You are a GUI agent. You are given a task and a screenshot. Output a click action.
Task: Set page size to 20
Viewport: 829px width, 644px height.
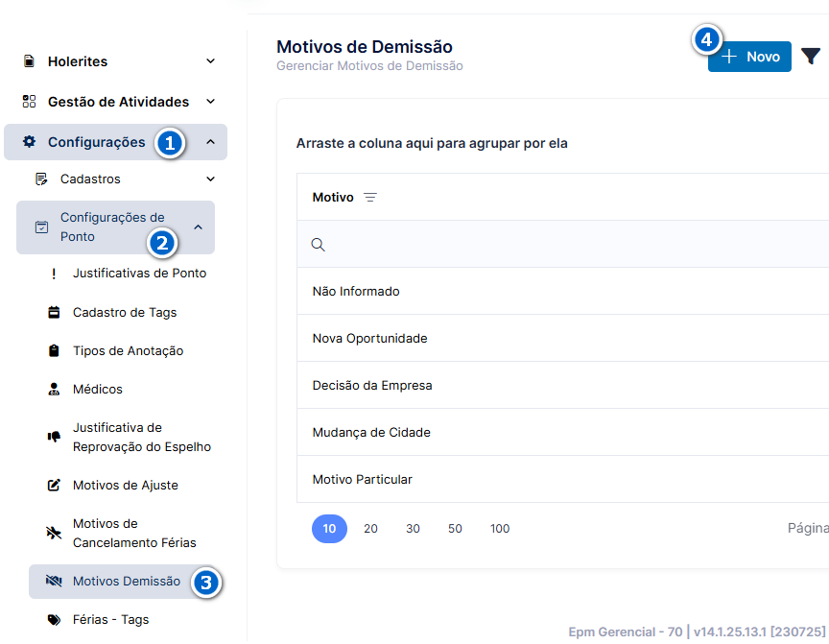(x=370, y=529)
